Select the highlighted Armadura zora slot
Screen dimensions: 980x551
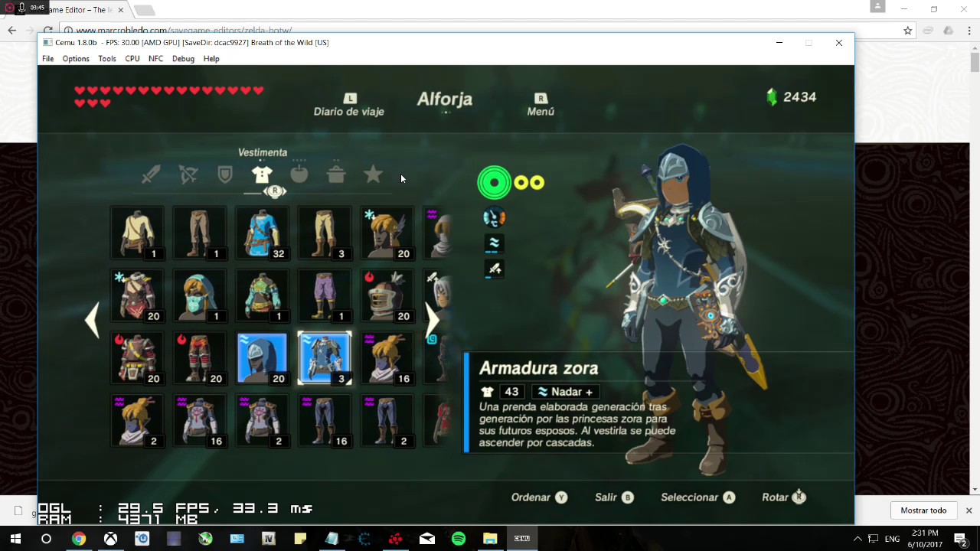click(325, 358)
